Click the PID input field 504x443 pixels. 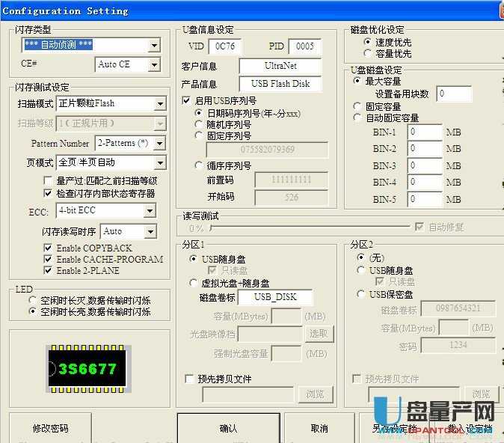click(x=304, y=46)
